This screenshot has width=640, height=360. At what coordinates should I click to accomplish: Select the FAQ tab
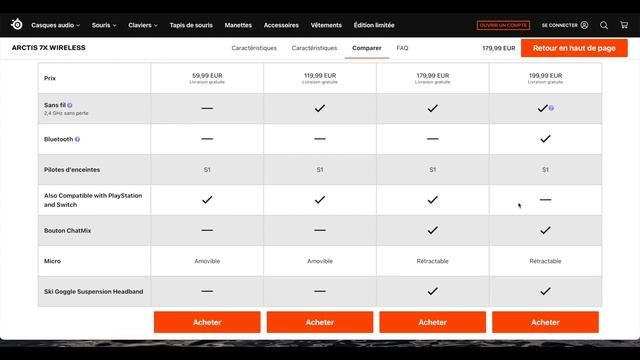tap(402, 48)
